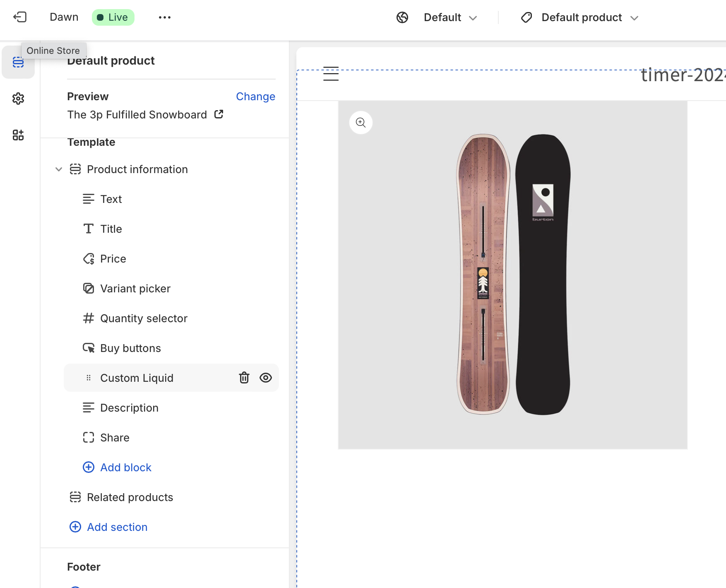The width and height of the screenshot is (726, 588).
Task: Select the Custom Liquid block
Action: (x=171, y=378)
